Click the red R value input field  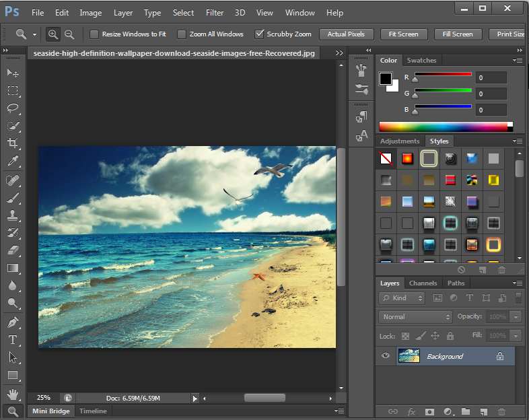click(x=491, y=78)
